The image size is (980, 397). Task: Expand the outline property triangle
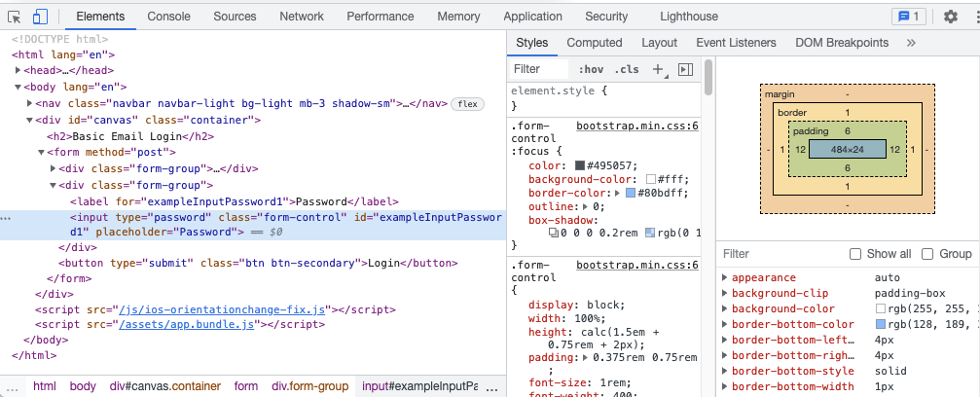tap(585, 206)
